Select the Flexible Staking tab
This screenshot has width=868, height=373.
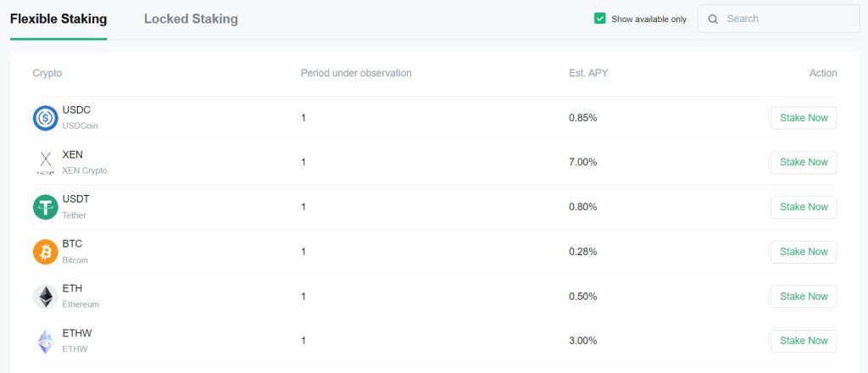58,19
